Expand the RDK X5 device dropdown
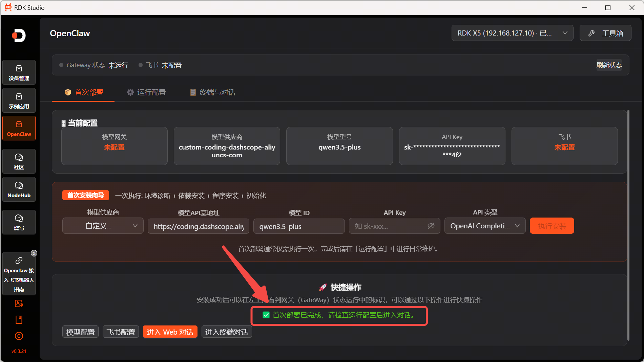644x362 pixels. click(x=512, y=33)
